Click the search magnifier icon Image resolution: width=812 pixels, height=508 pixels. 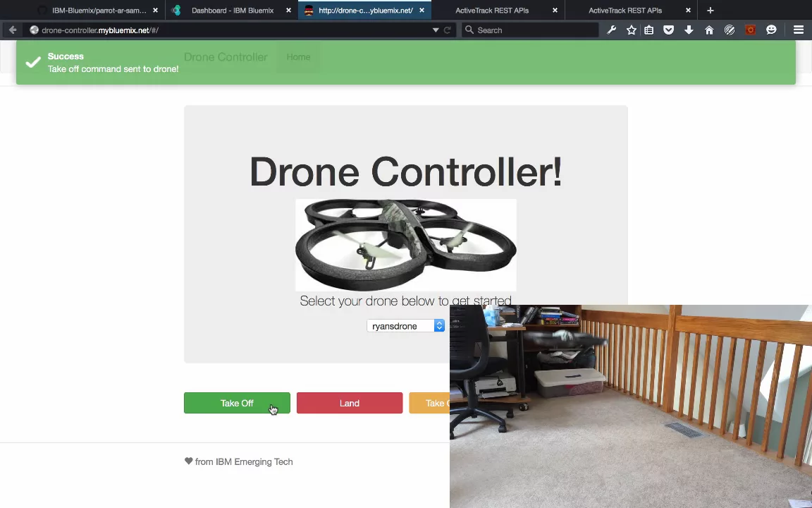pos(469,30)
